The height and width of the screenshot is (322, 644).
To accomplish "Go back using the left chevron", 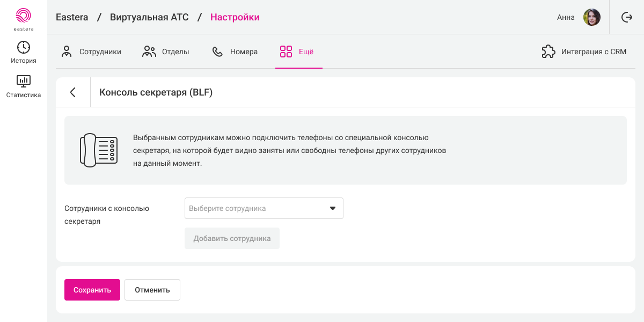I will click(73, 92).
